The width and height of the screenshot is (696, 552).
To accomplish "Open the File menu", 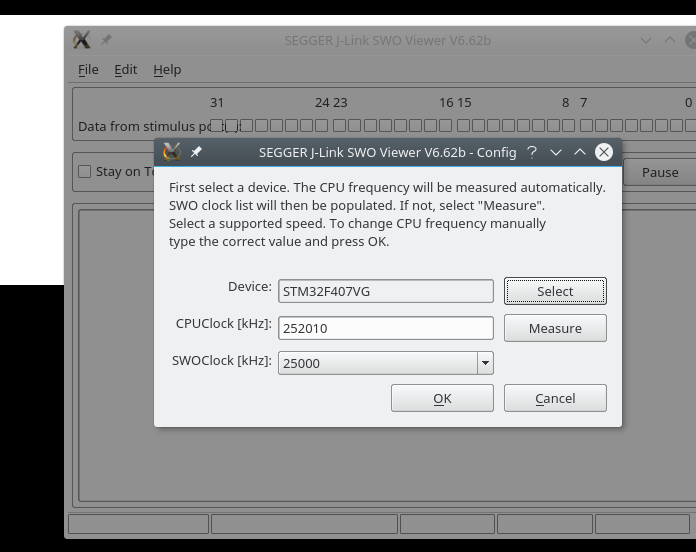I will pyautogui.click(x=88, y=70).
